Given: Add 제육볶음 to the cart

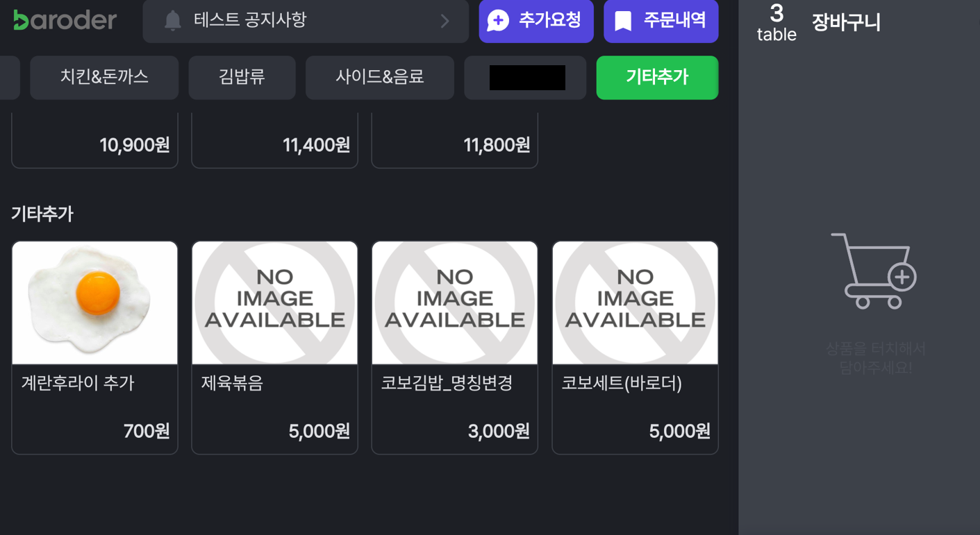Looking at the screenshot, I should click(x=274, y=347).
